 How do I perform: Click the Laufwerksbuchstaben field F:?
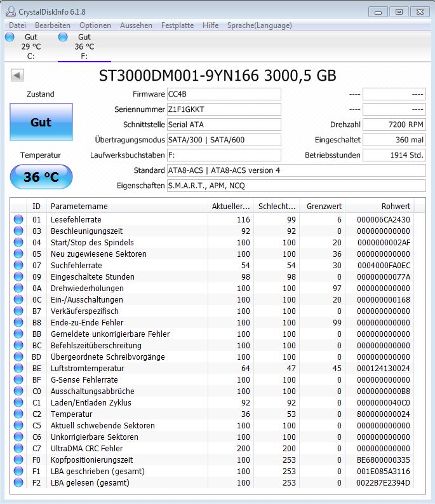[x=224, y=155]
